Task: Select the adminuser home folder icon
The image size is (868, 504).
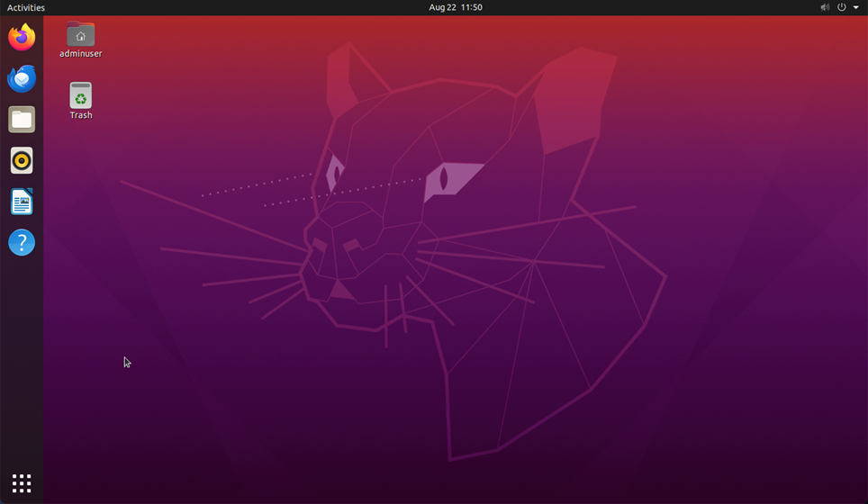Action: click(x=81, y=34)
